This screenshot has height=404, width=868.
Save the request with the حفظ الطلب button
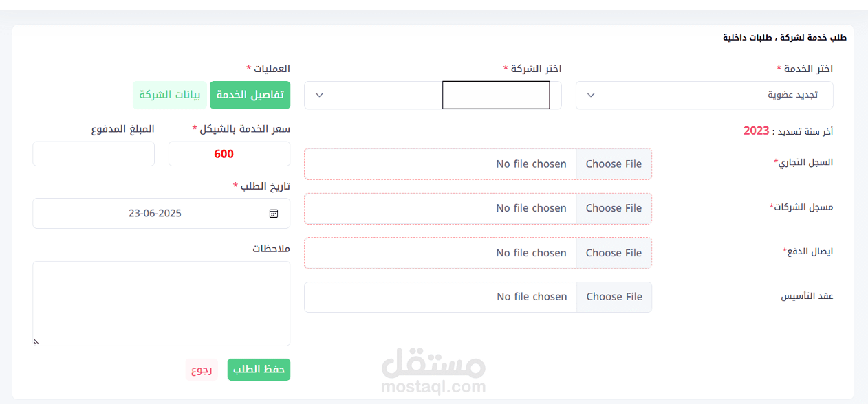coord(259,370)
